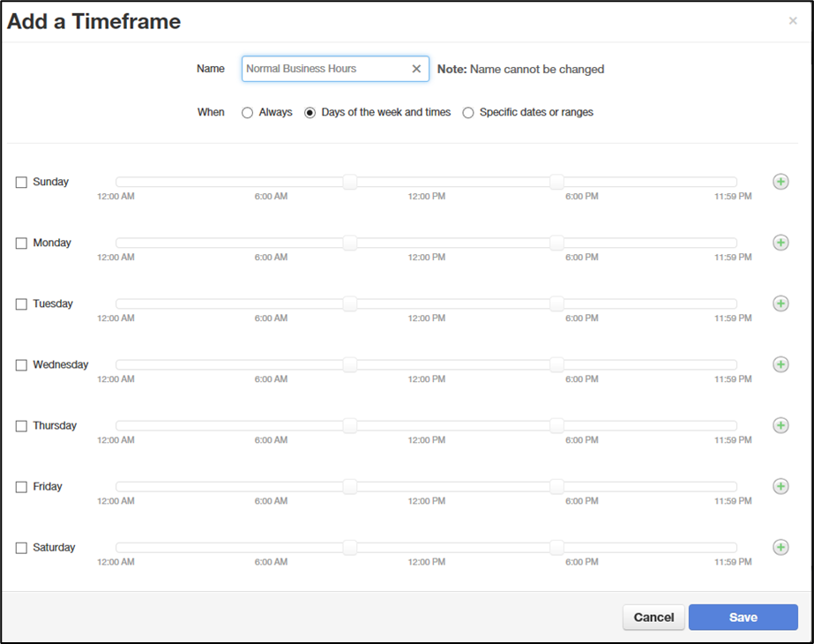Image resolution: width=814 pixels, height=644 pixels.
Task: Add another time range to Wednesday
Action: (x=780, y=364)
